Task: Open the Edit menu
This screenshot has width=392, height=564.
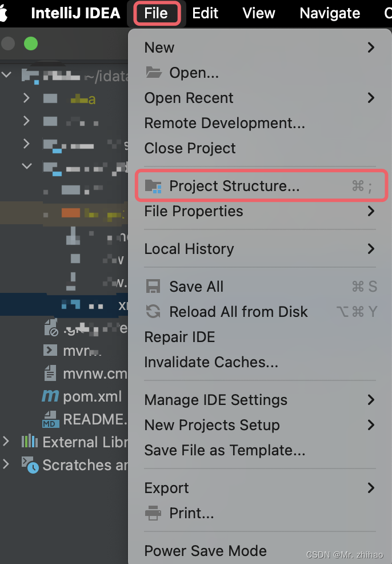Action: [x=206, y=13]
